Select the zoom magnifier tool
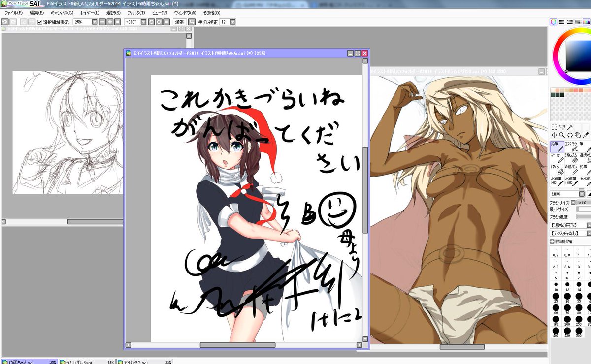 (562, 135)
